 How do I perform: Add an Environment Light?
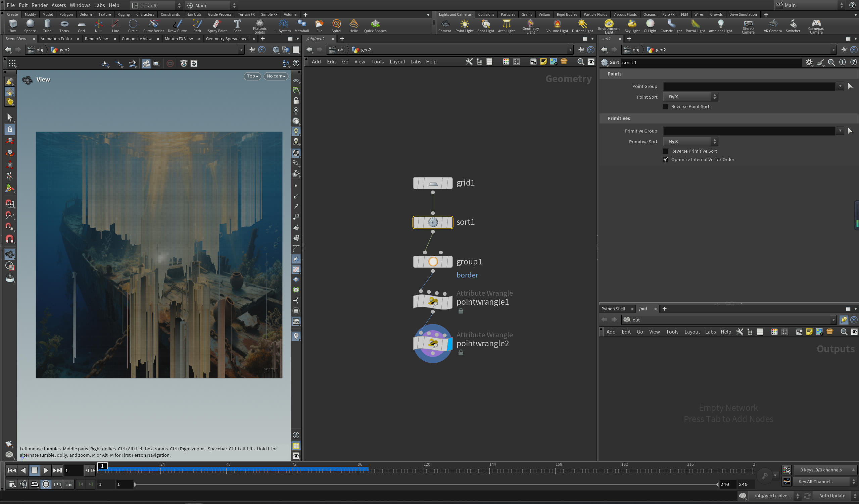(x=609, y=27)
